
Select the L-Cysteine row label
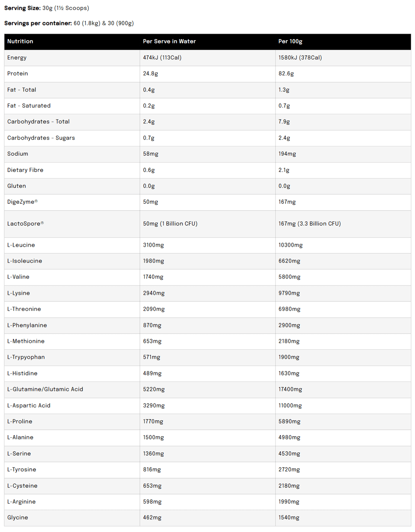(22, 486)
